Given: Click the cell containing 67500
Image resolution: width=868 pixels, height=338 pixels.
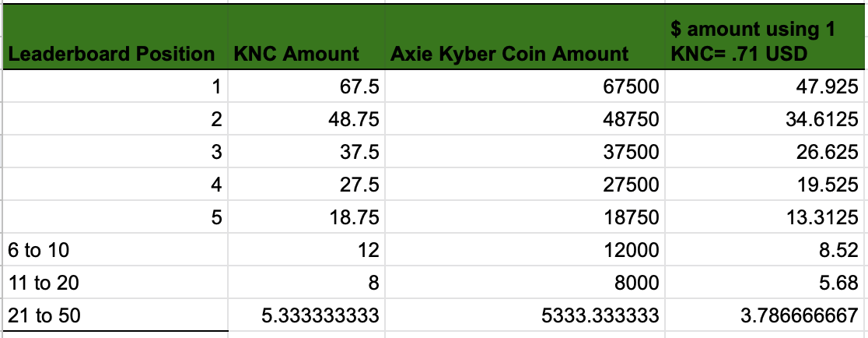Looking at the screenshot, I should 525,86.
